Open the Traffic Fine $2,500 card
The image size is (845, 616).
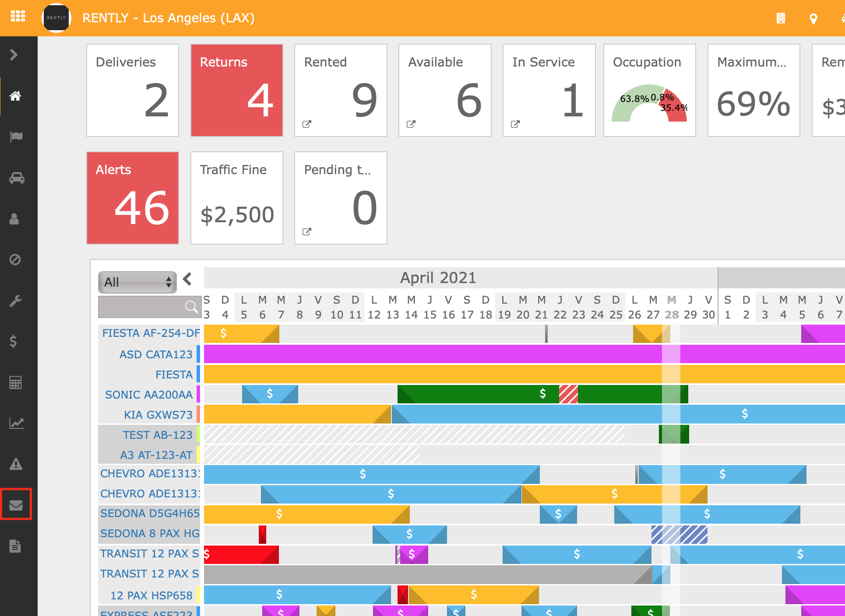tap(237, 198)
